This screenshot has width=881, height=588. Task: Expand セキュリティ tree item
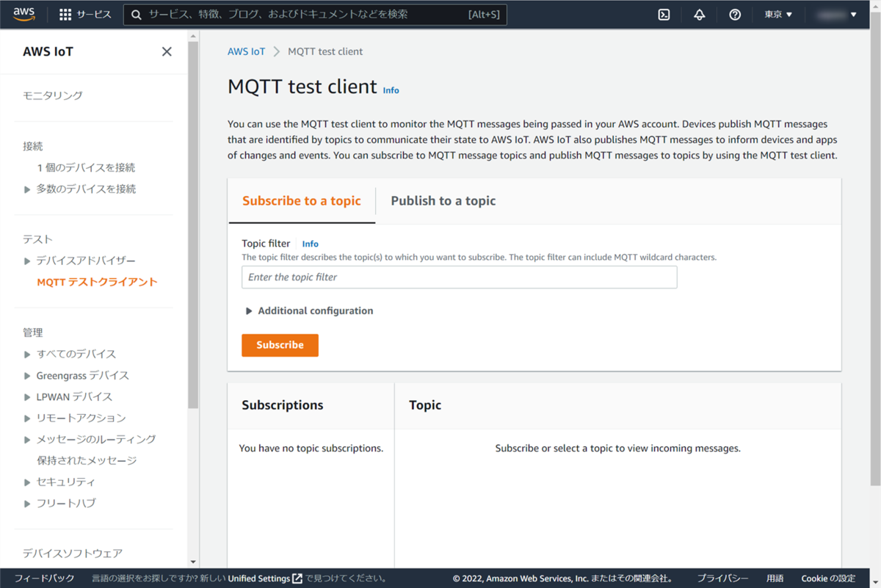[x=27, y=482]
